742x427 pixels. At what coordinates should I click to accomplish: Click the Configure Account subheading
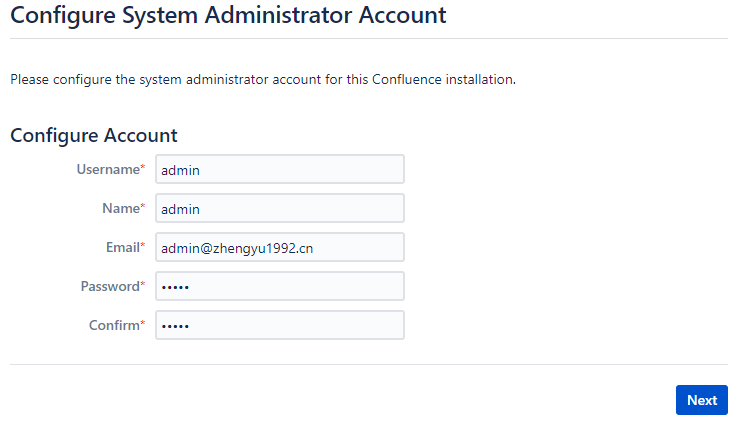94,136
